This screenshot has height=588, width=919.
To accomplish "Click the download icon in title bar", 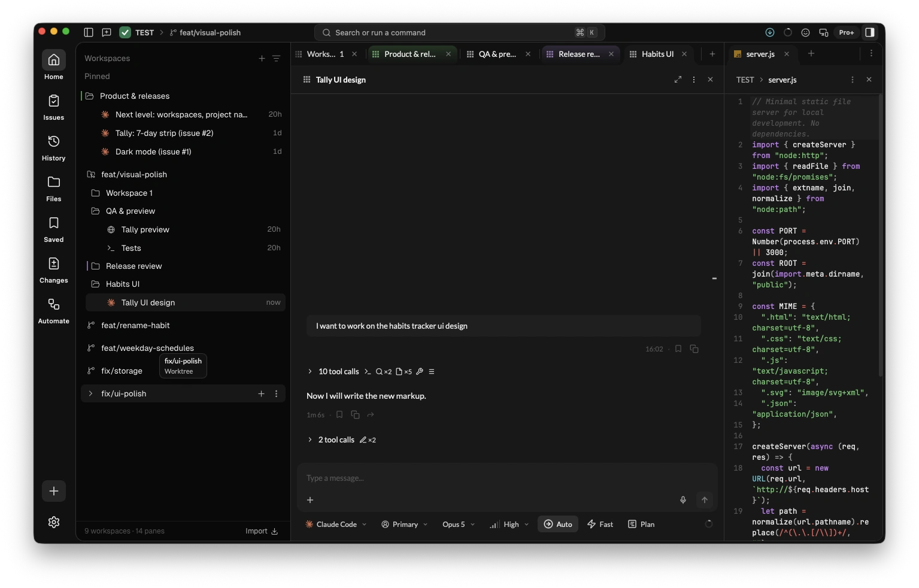I will coord(770,32).
